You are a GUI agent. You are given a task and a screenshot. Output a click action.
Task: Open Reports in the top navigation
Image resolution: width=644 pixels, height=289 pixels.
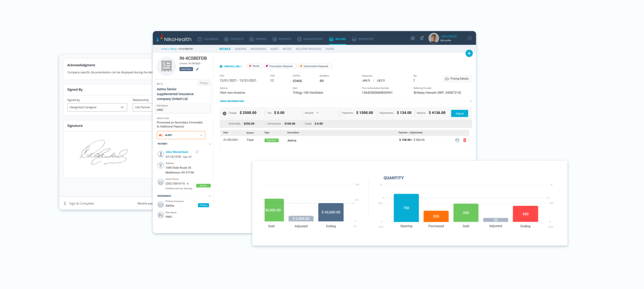pos(281,39)
